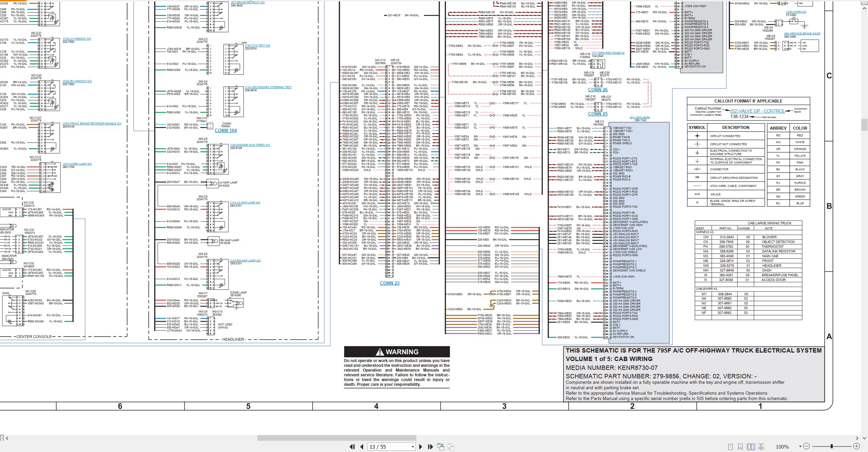This screenshot has width=868, height=452.
Task: Click the CALLOUT FORMAT IF APPLICABLE heading
Action: tap(748, 101)
